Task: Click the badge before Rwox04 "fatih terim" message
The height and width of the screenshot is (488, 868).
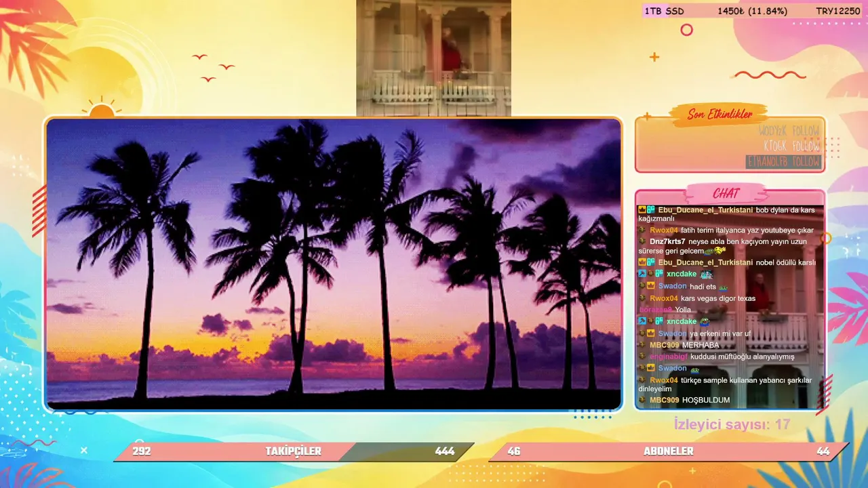Action: [642, 230]
